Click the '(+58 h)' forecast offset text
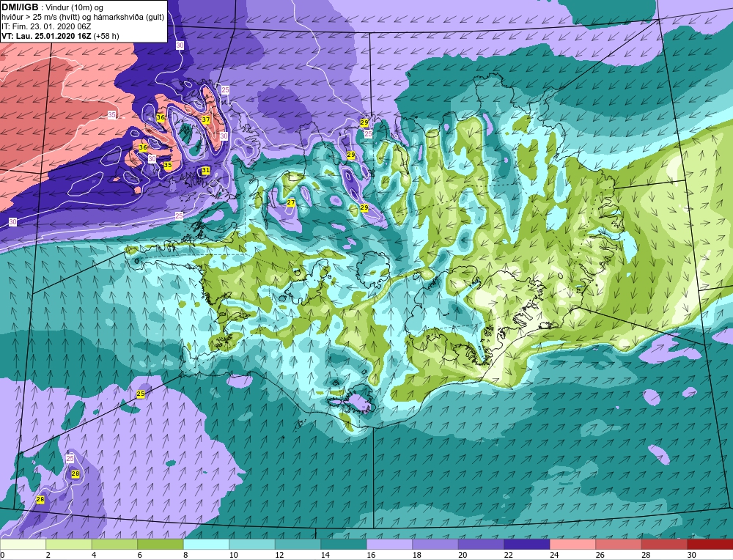The height and width of the screenshot is (560, 733). coord(106,36)
